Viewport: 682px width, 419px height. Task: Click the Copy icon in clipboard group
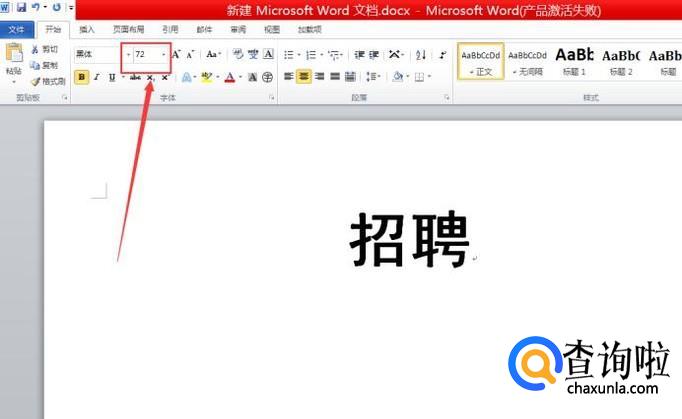(x=36, y=65)
